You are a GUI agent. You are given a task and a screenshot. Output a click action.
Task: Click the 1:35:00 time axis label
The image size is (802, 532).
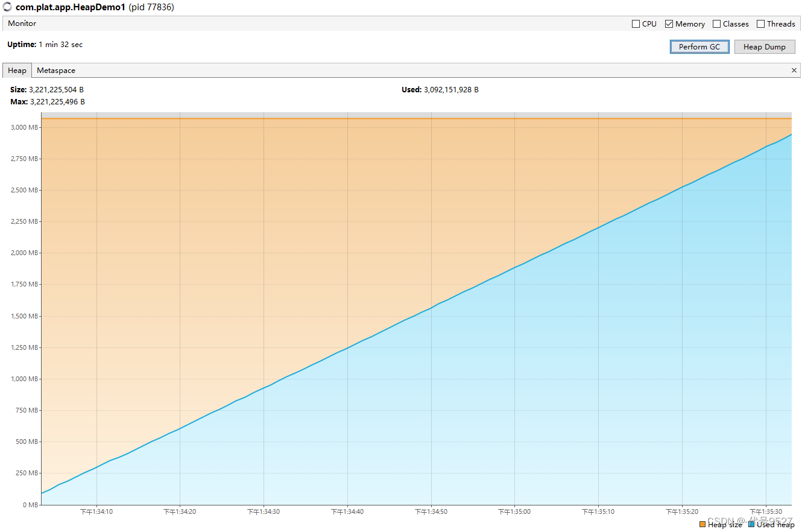(514, 511)
